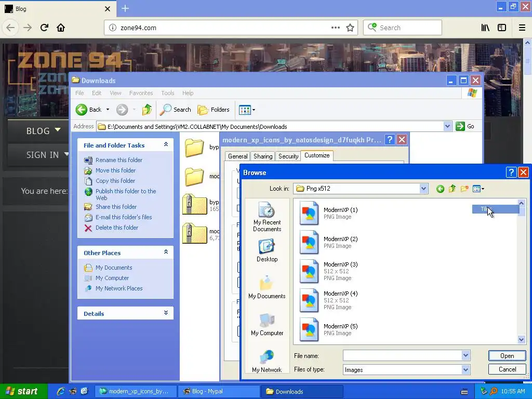Screen dimensions: 532x399
Task: Expand the File name dropdown arrow
Action: tap(466, 355)
